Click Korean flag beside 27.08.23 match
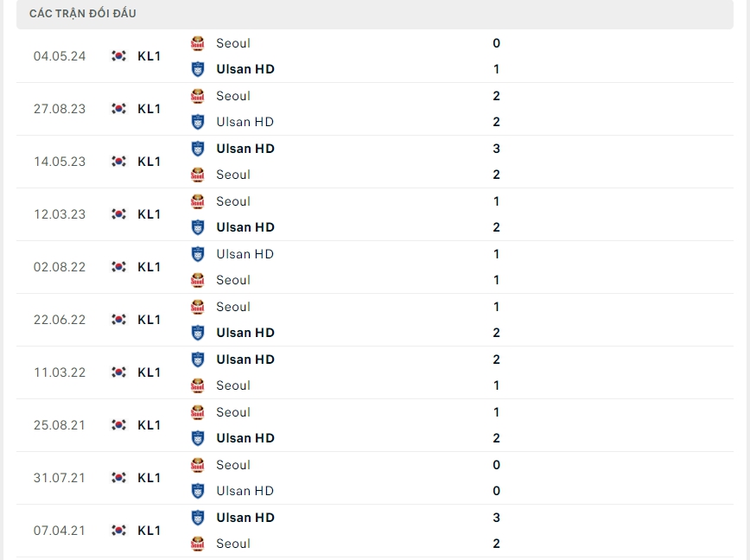 [119, 109]
